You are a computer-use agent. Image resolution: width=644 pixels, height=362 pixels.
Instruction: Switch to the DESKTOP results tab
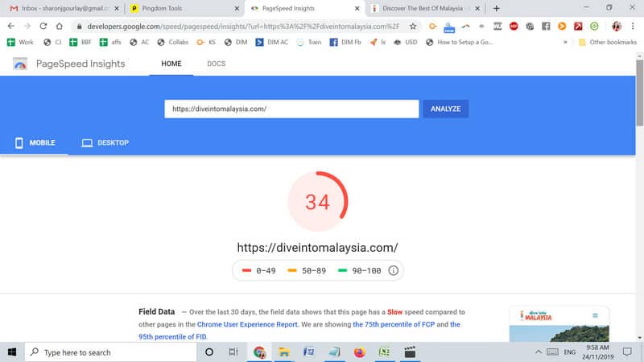[105, 143]
